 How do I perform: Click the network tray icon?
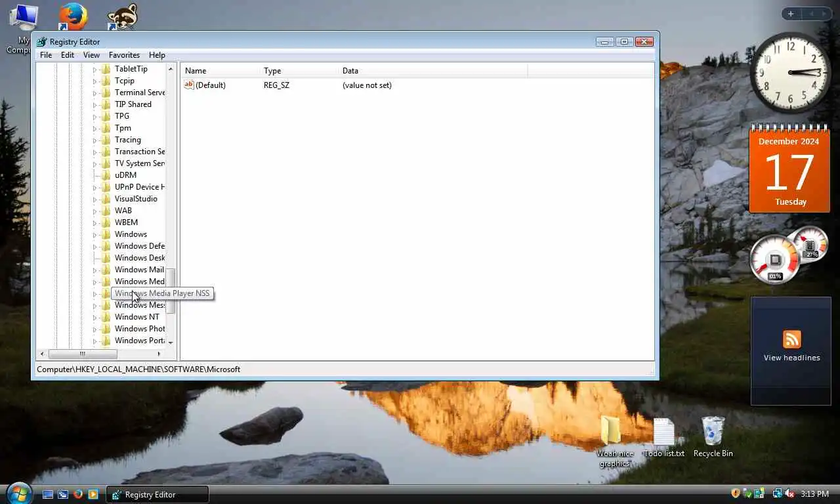pos(777,493)
